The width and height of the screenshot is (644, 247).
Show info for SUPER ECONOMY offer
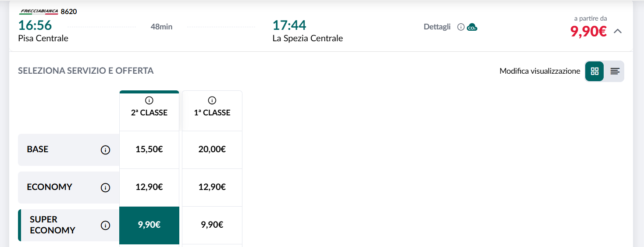[x=105, y=226]
